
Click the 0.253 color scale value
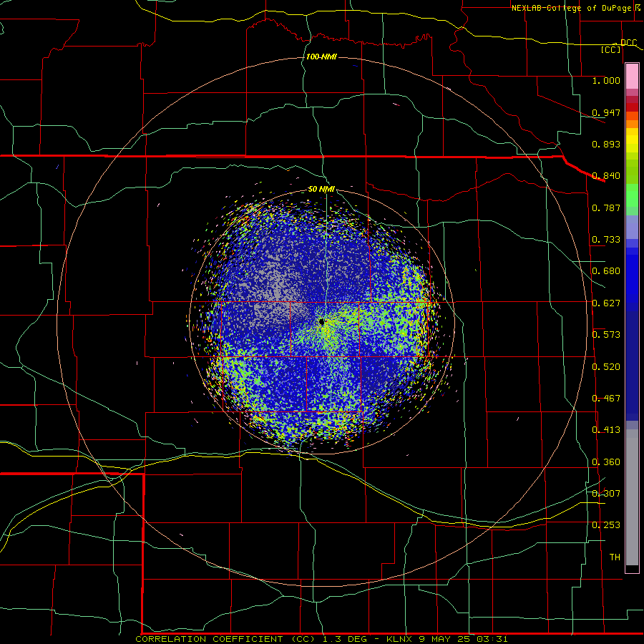[606, 525]
